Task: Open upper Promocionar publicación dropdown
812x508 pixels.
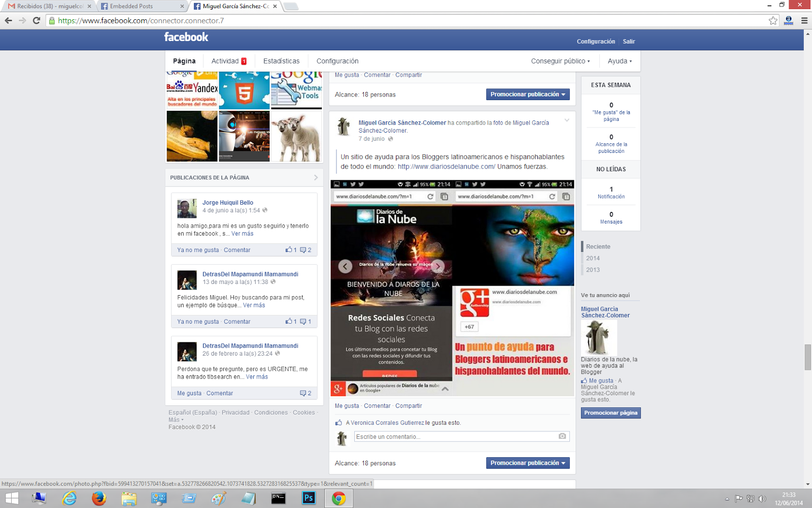Action: click(x=528, y=94)
